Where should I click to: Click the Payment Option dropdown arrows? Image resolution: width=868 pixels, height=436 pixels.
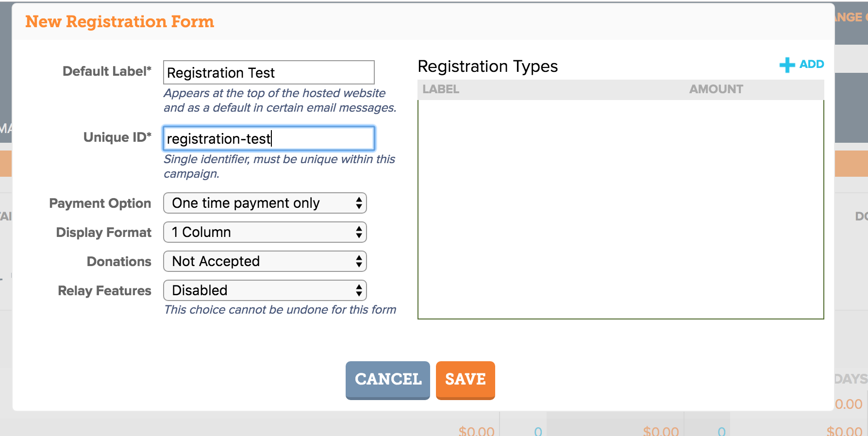coord(359,203)
